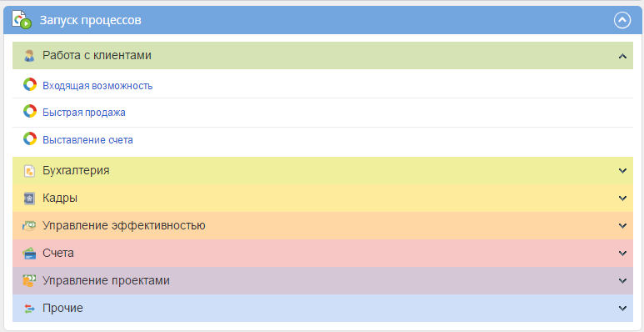
Task: Click the ring icon next to Быстрая продажа
Action: click(x=29, y=111)
